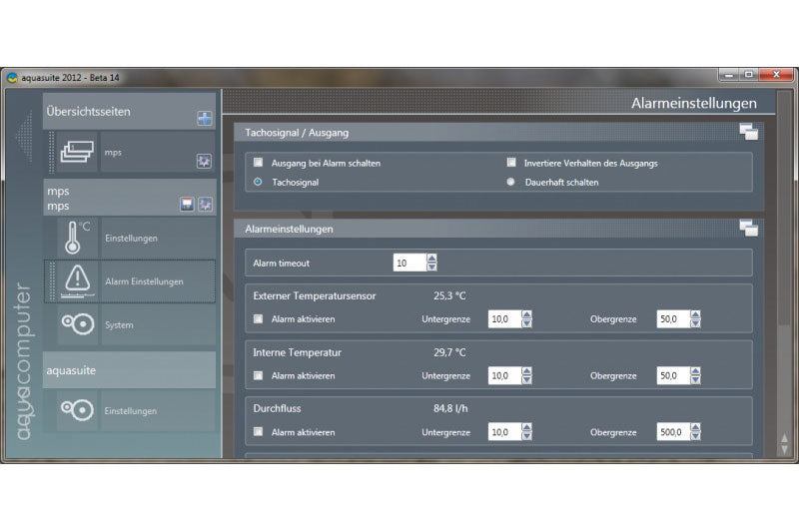
Task: Open the aquasuite Einstellungen gears icon
Action: click(x=77, y=410)
